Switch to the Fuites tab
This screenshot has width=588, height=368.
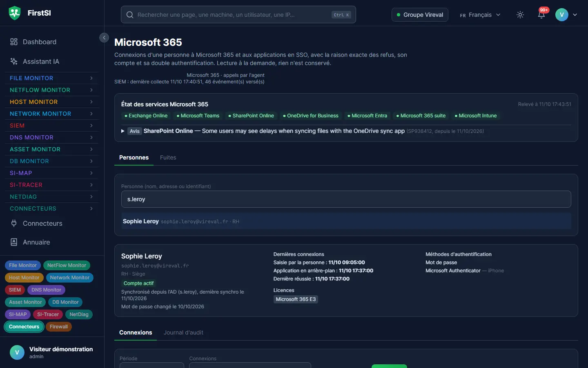pos(168,157)
